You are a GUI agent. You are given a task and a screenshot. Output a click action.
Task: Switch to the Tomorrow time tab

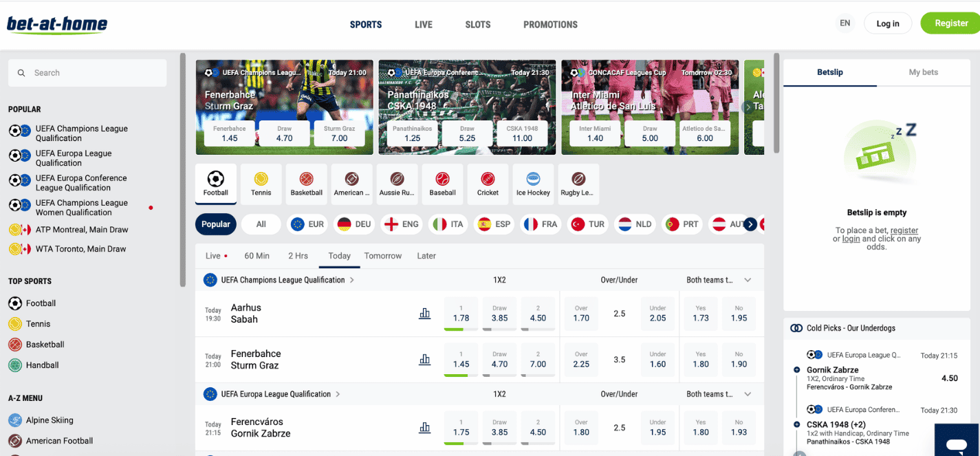(x=383, y=256)
